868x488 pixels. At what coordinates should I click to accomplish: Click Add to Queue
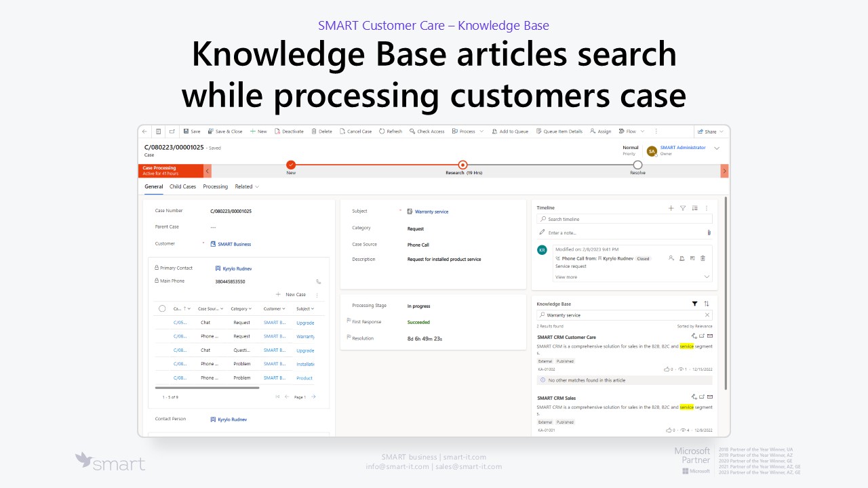coord(510,131)
